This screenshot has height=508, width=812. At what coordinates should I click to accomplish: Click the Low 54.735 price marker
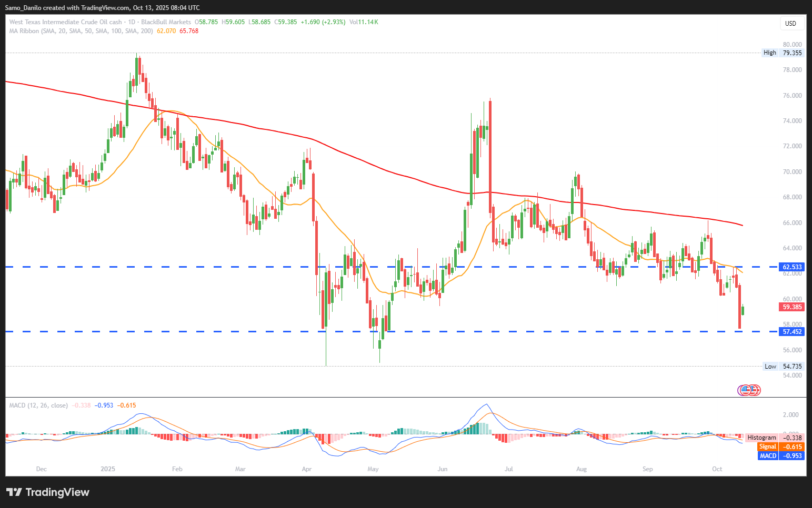pyautogui.click(x=783, y=367)
